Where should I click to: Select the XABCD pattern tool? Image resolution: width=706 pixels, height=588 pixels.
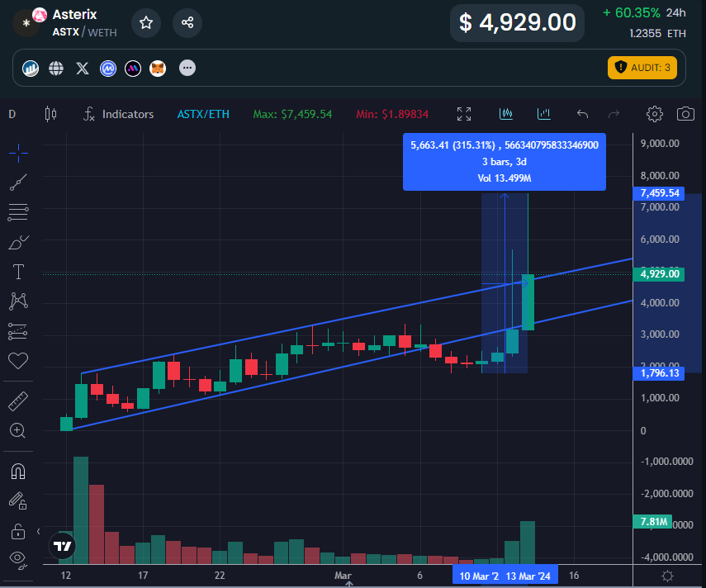(18, 301)
